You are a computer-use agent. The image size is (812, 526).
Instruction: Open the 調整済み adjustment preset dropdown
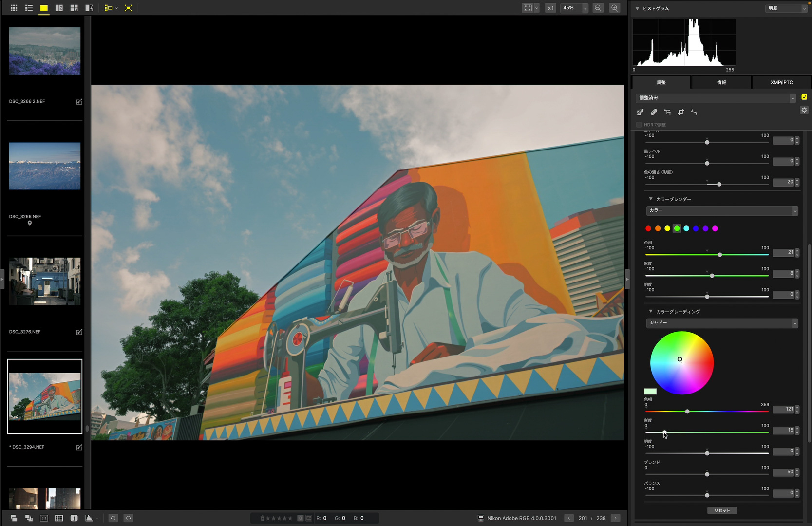(716, 98)
